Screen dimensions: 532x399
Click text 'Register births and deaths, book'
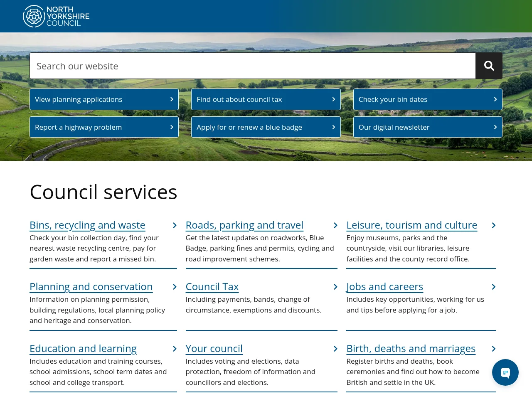[400, 361]
